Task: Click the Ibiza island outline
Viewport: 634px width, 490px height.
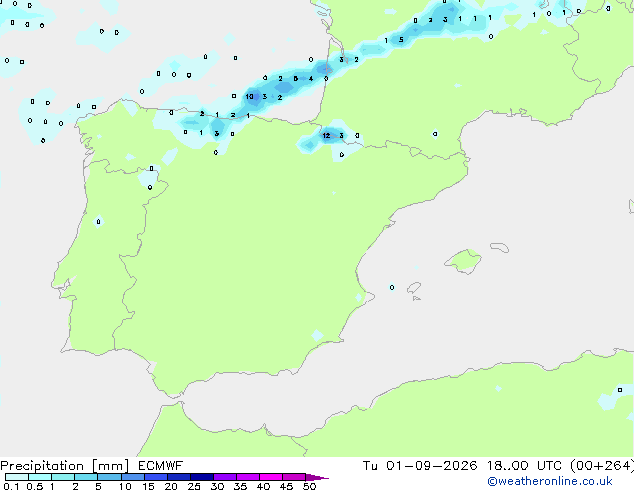Action: click(414, 288)
